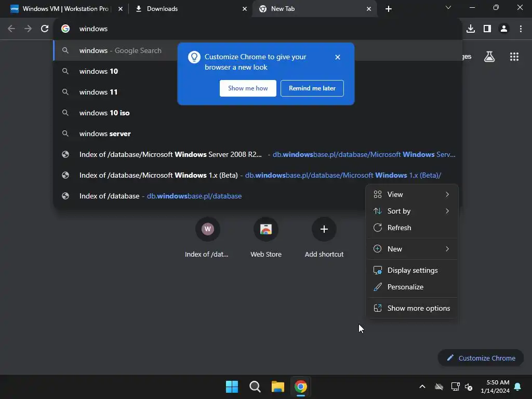
Task: Click the Customize Chrome button
Action: 481,358
